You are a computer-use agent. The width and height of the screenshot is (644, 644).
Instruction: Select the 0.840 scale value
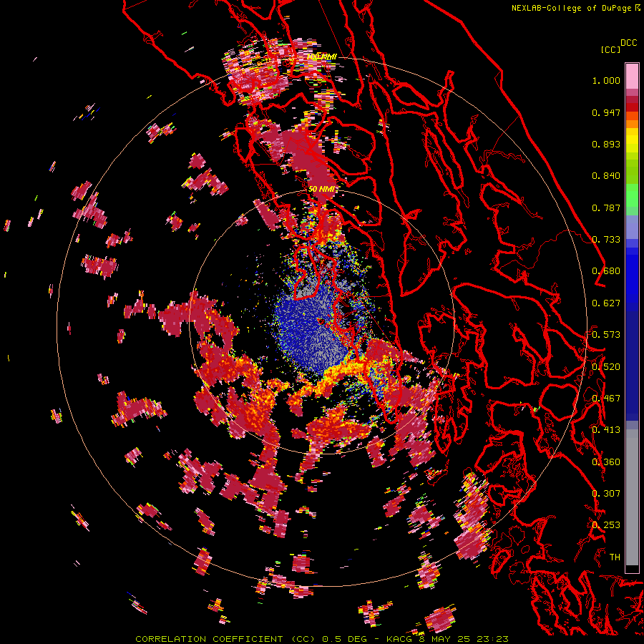[606, 176]
